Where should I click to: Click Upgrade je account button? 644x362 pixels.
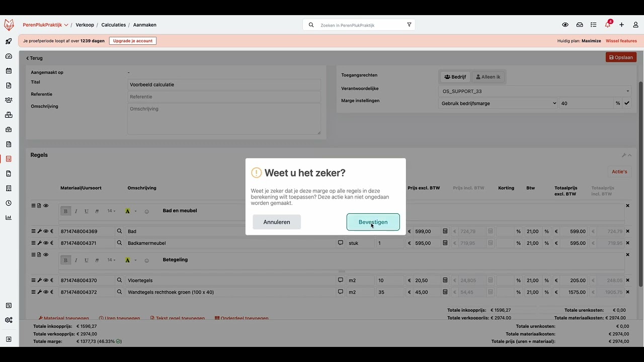click(133, 41)
